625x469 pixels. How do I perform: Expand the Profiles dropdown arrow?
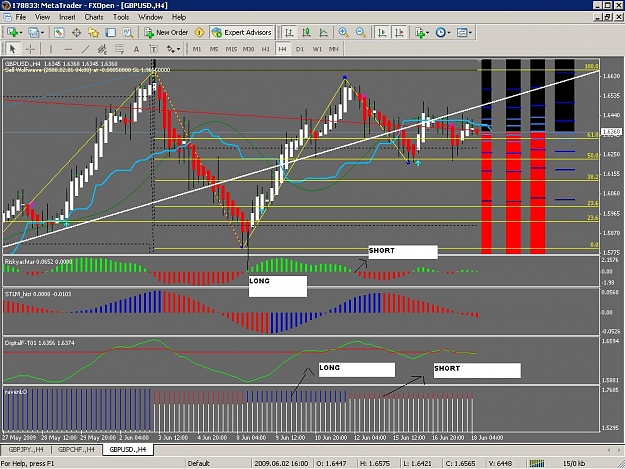(x=42, y=33)
